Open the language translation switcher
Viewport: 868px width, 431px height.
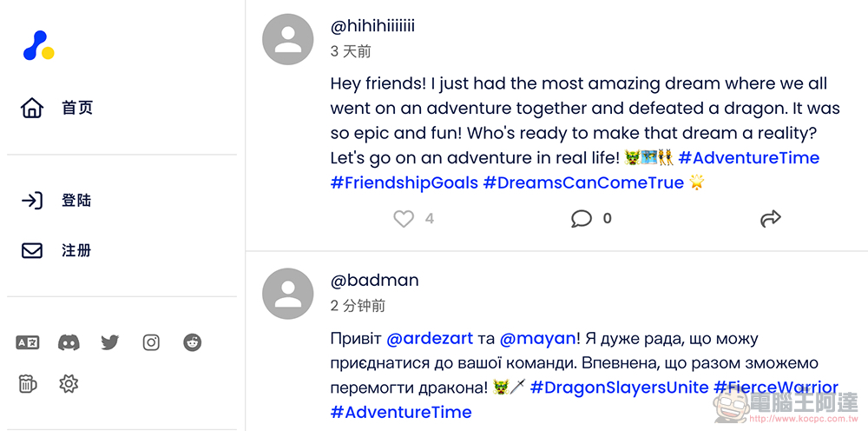[28, 342]
